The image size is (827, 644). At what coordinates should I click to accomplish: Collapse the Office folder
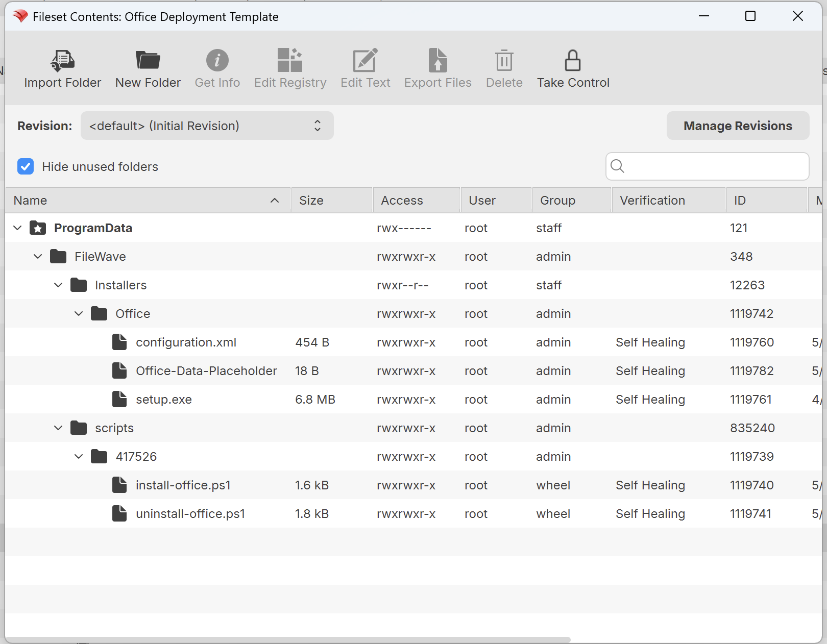[x=79, y=314]
